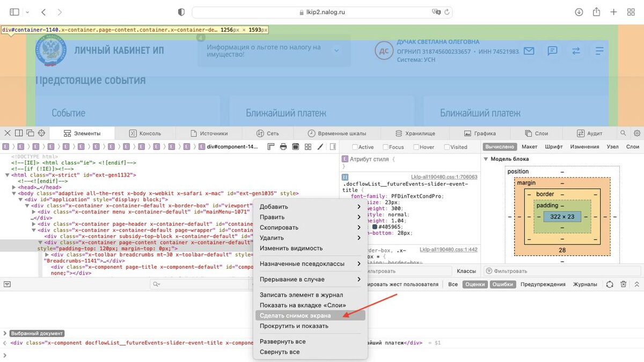Enable Hover pseudo-class checkbox

pyautogui.click(x=416, y=147)
